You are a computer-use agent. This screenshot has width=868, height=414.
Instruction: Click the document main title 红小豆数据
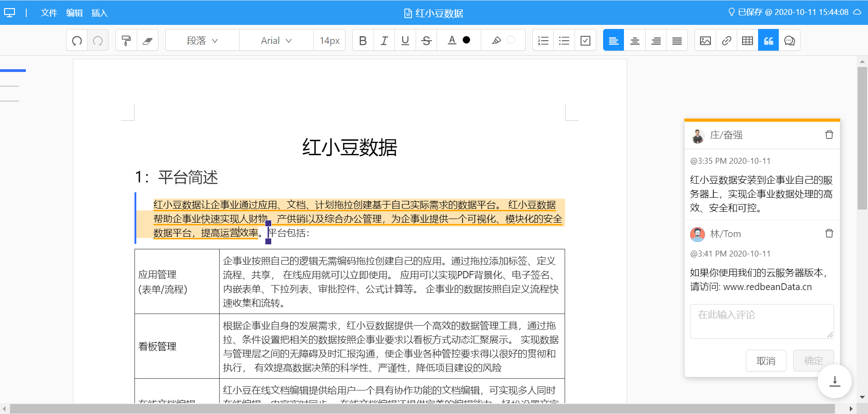[350, 148]
